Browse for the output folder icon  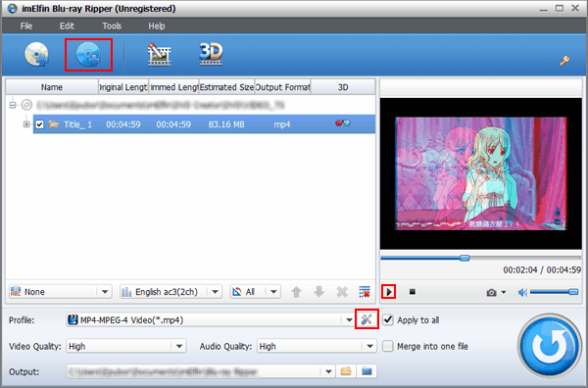346,371
